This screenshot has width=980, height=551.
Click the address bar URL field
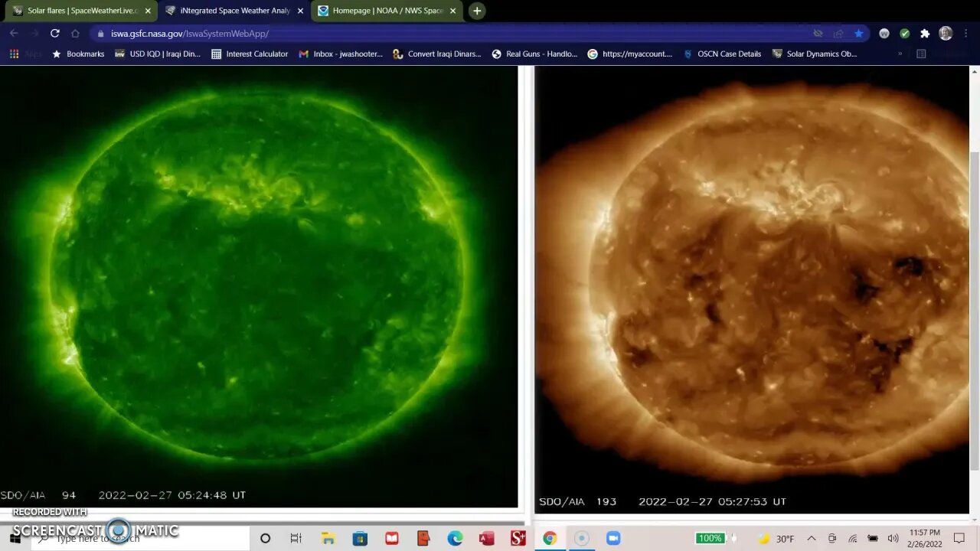point(459,34)
